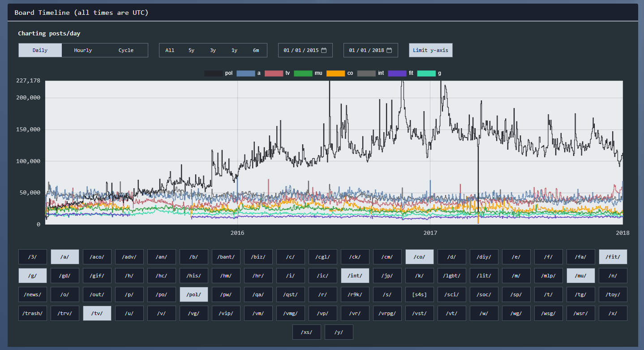Select the Daily view tab
This screenshot has width=644, height=350.
point(40,50)
